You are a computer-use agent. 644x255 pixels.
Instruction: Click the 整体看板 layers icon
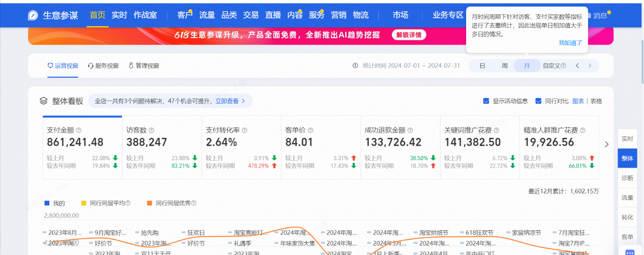tap(44, 101)
